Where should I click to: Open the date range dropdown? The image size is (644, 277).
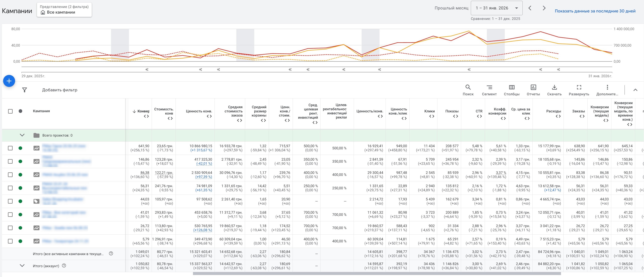496,8
